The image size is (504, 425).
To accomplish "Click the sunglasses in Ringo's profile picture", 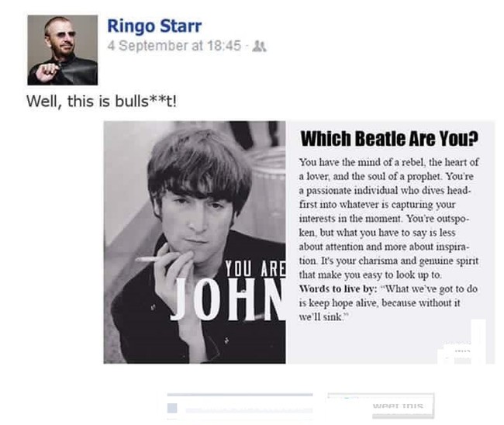I will click(64, 34).
